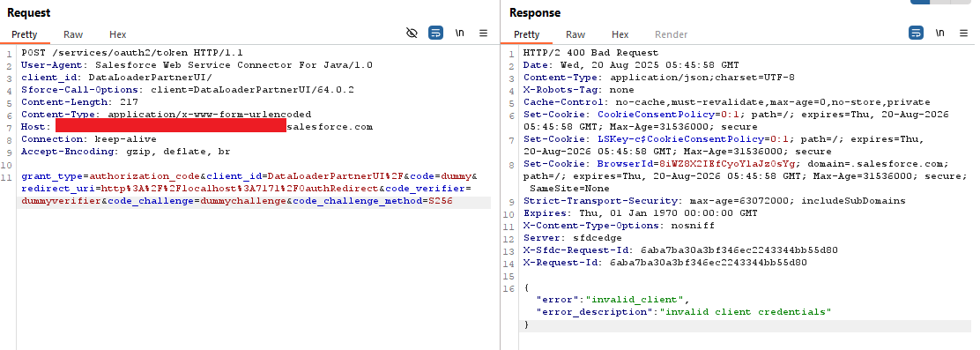Click the 'LSKey-c$CookieConsentPolicy' cookie name
Viewport: 980px width, 350px height.
point(680,139)
